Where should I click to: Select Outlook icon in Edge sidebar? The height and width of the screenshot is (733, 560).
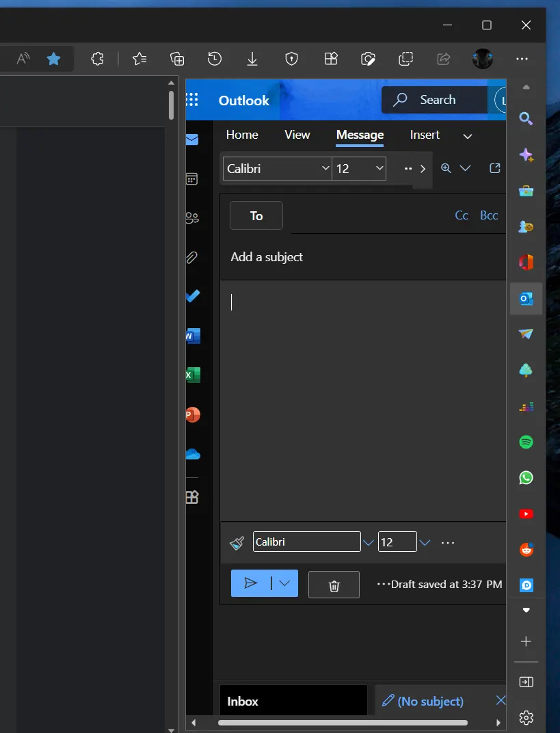click(x=526, y=298)
